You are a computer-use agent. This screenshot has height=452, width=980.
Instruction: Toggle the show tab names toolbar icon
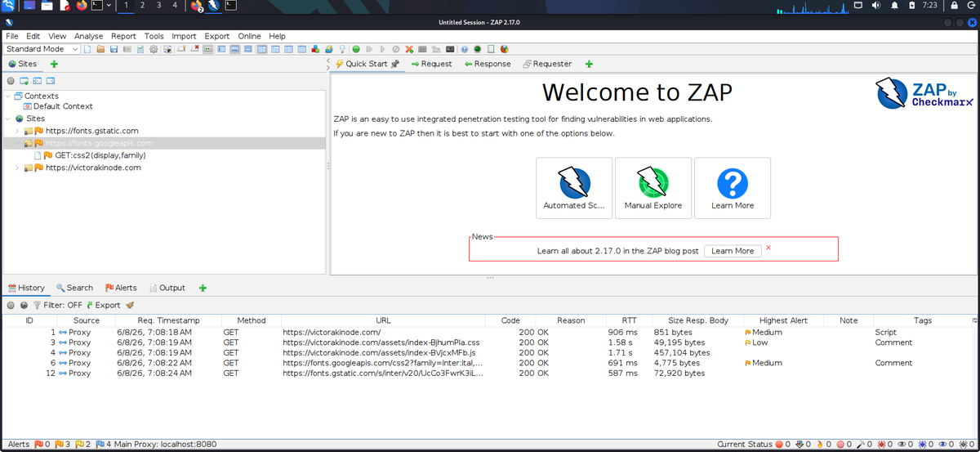point(207,49)
